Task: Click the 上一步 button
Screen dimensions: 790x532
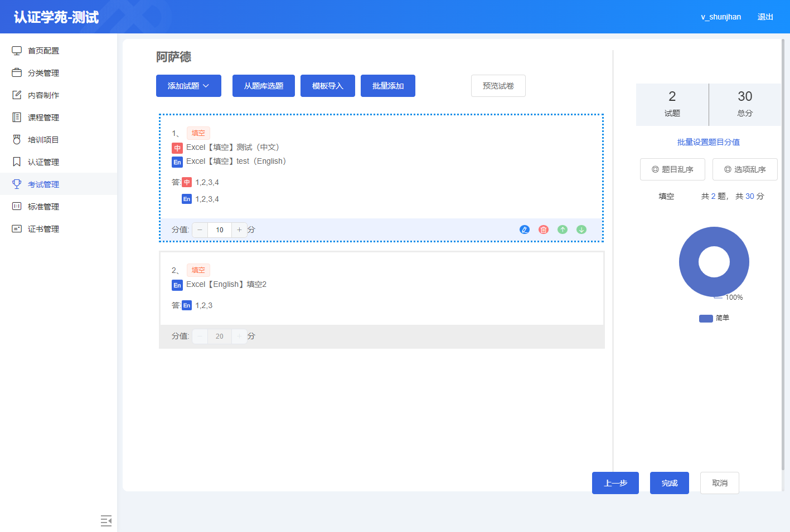Action: (x=615, y=483)
